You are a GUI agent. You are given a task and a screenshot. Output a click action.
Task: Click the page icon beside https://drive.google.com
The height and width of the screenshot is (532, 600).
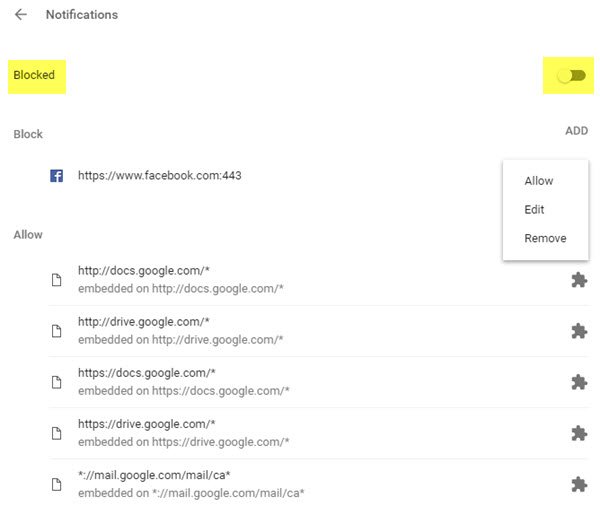tap(57, 433)
